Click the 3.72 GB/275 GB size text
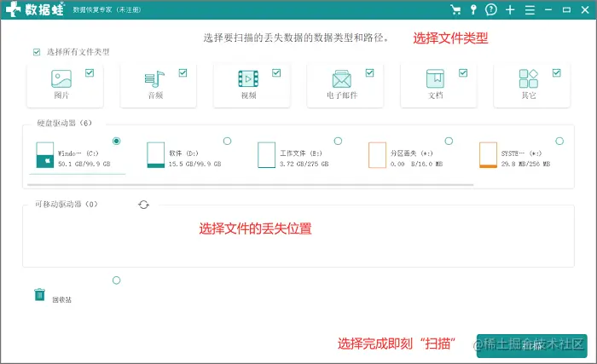The image size is (597, 364). point(304,165)
